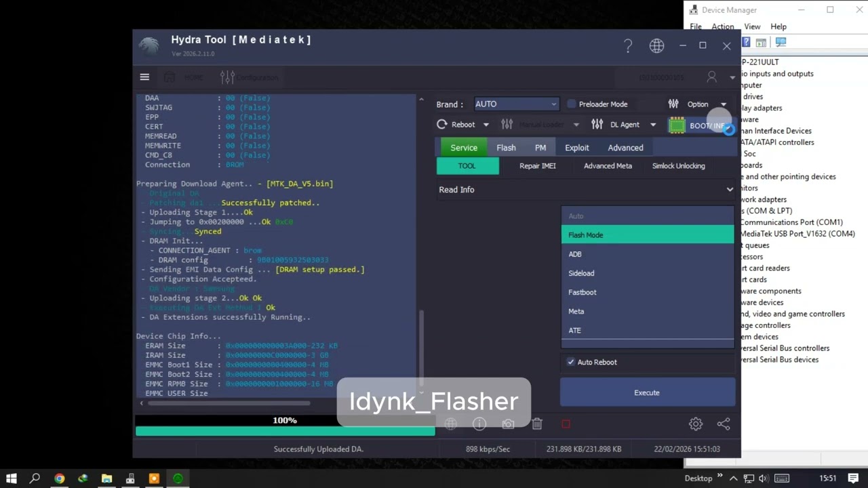Expand the Manual Loader dropdown arrow
Image resolution: width=868 pixels, height=488 pixels.
(x=576, y=125)
